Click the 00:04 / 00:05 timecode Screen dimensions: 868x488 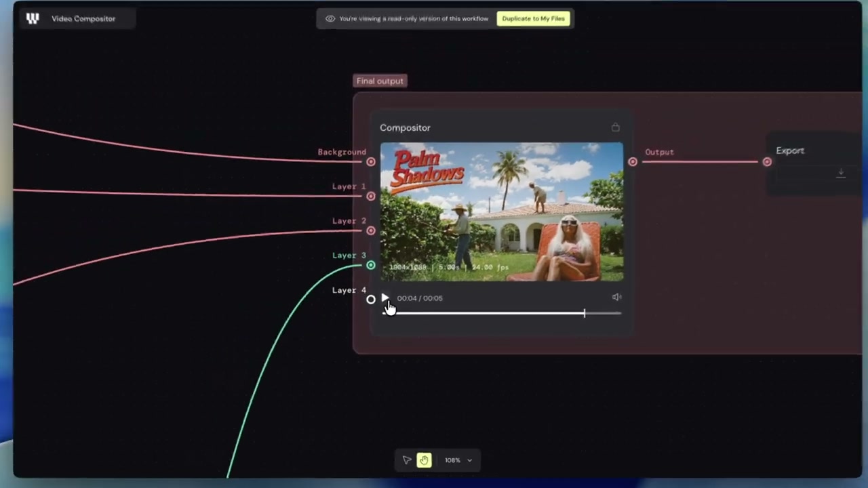click(x=420, y=298)
